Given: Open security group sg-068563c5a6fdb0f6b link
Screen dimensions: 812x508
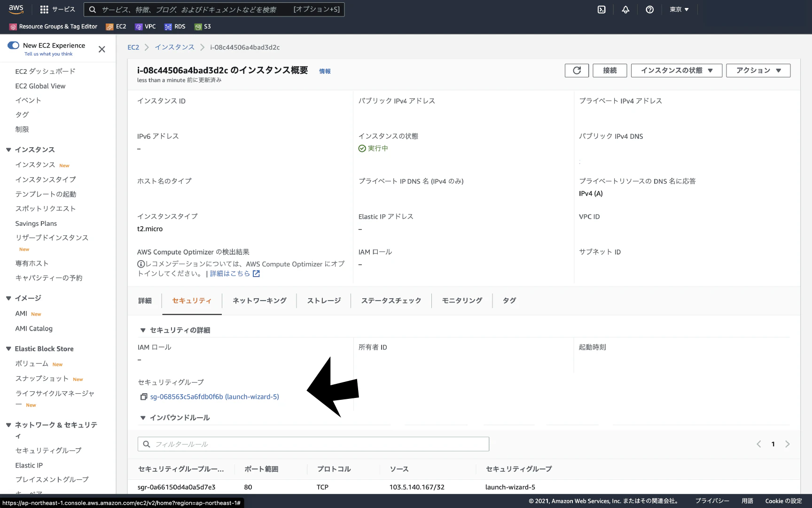Looking at the screenshot, I should [214, 397].
